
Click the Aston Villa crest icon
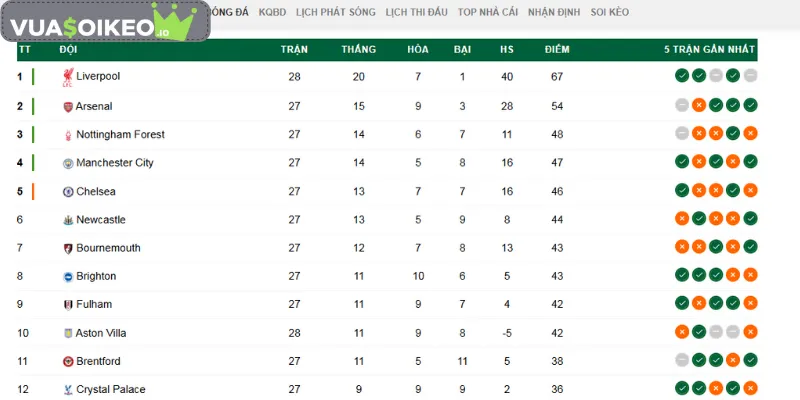pyautogui.click(x=68, y=333)
